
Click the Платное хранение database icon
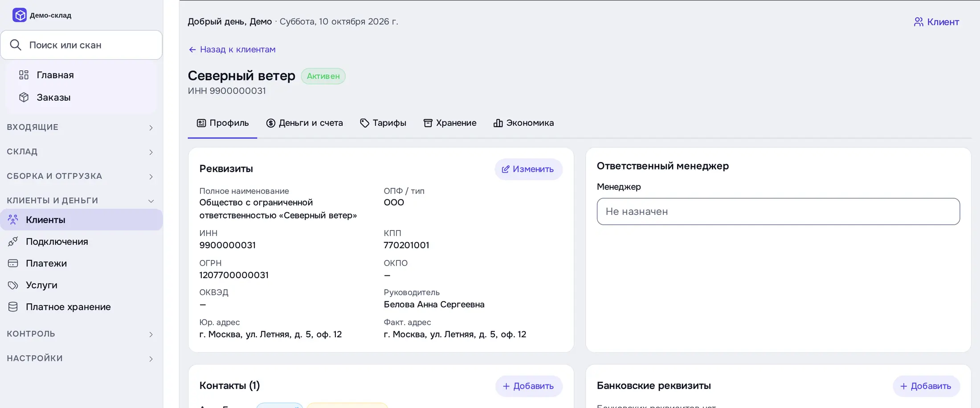coord(13,307)
